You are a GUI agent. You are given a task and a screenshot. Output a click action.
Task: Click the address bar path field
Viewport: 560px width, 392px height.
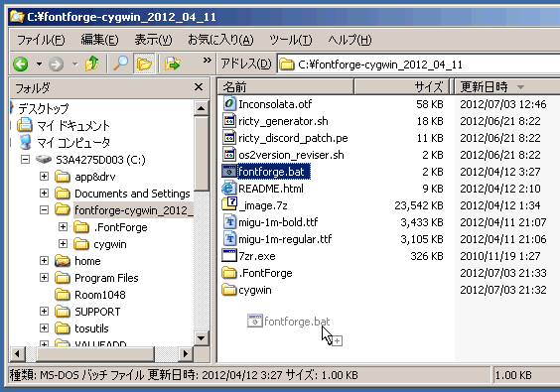418,65
